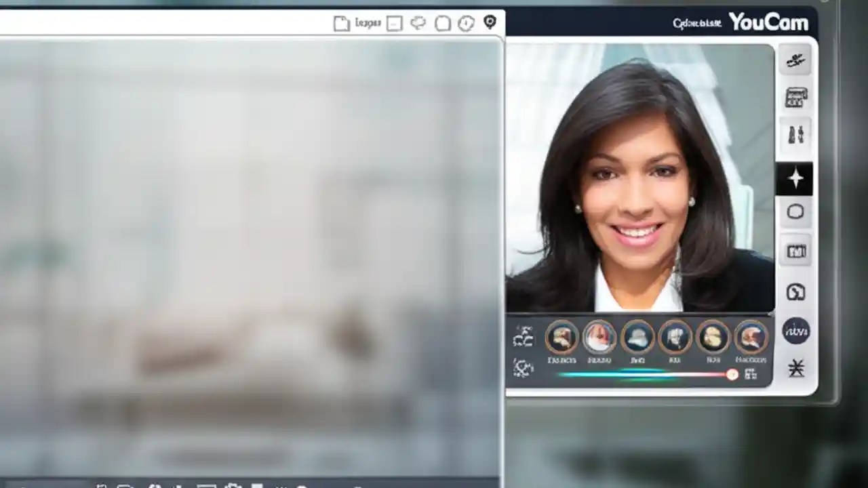Select the Frazo effect thumbnail
868x488 pixels.
tap(599, 338)
